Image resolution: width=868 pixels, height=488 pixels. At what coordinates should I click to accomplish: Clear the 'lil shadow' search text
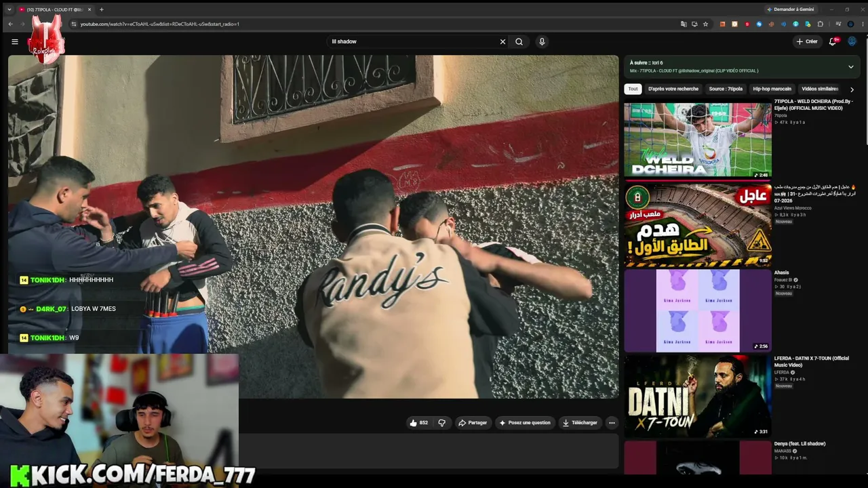point(502,41)
